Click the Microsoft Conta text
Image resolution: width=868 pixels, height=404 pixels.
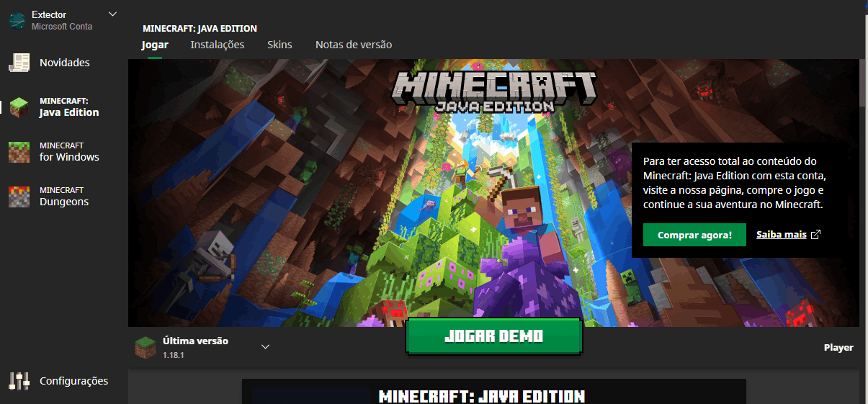coord(62,27)
